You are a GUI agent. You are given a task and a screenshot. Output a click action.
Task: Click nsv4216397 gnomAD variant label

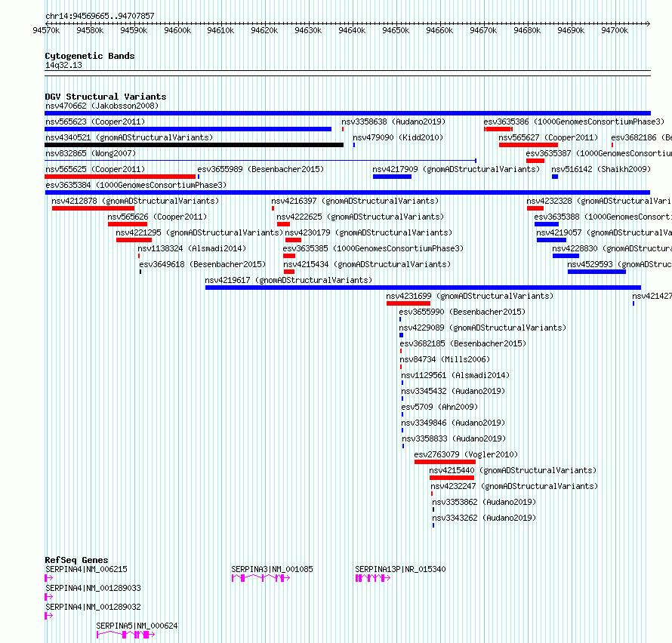click(355, 201)
